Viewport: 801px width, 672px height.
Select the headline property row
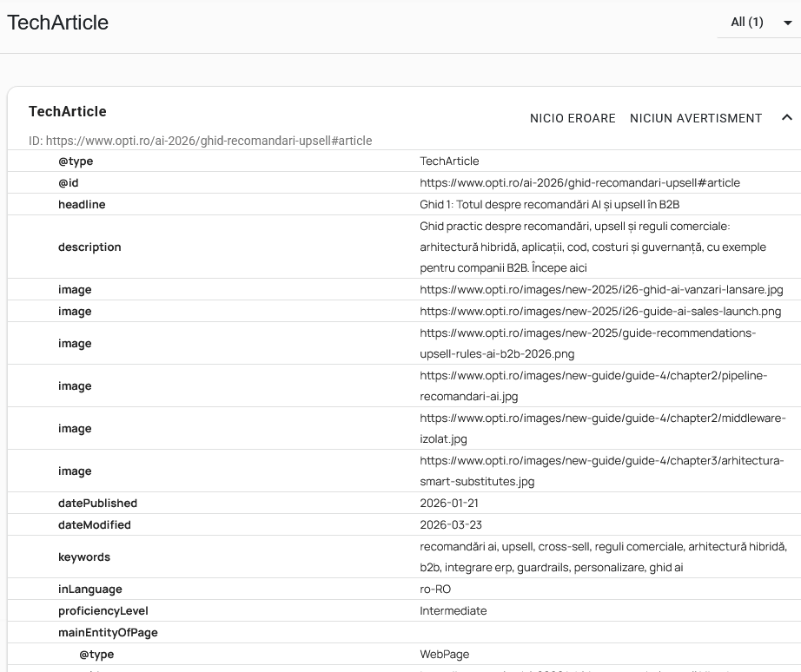400,204
